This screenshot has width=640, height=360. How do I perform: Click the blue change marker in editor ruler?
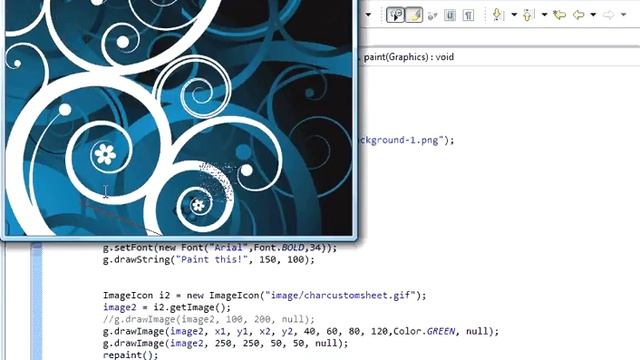pyautogui.click(x=37, y=300)
